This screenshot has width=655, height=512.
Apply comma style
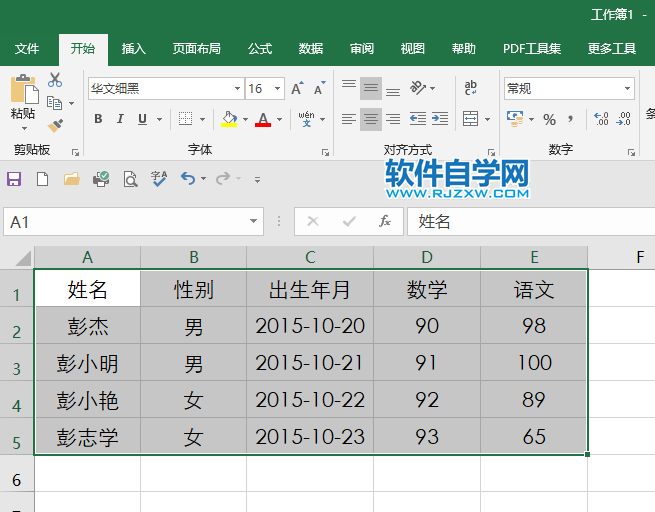(x=571, y=120)
